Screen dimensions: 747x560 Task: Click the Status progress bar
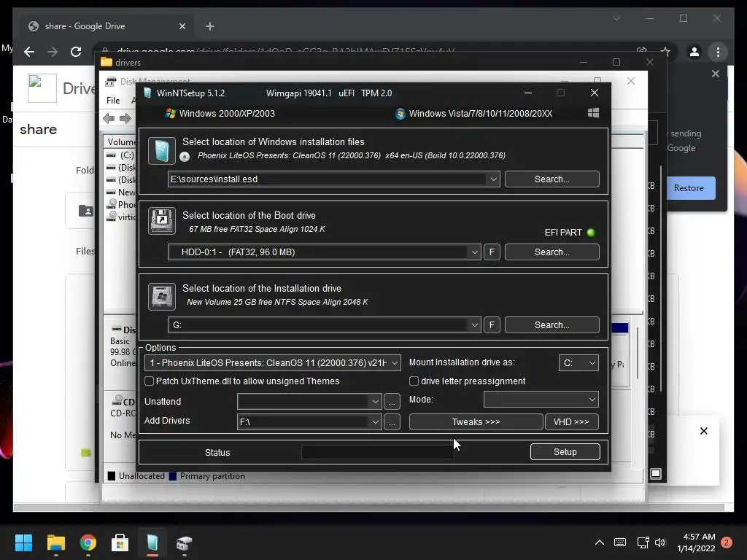pyautogui.click(x=377, y=452)
